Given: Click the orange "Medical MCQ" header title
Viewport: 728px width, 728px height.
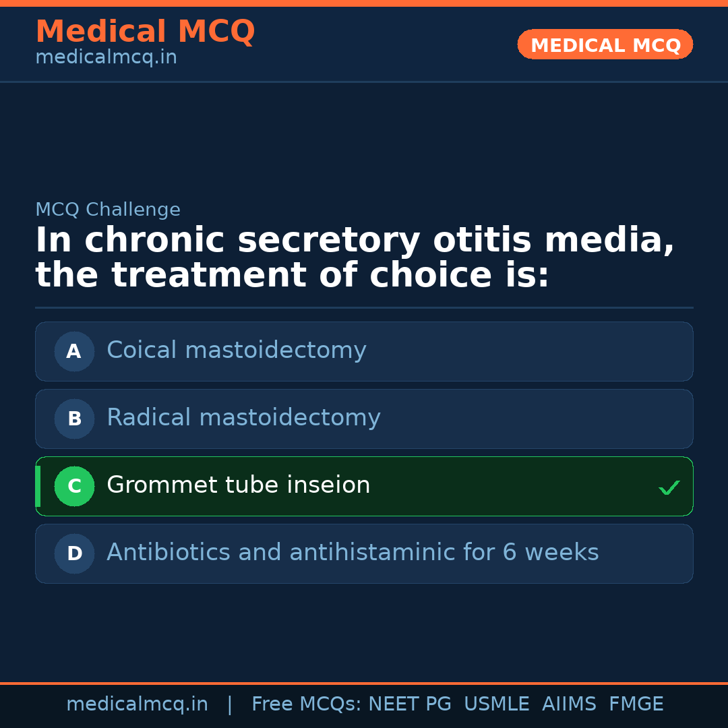Looking at the screenshot, I should (x=145, y=32).
